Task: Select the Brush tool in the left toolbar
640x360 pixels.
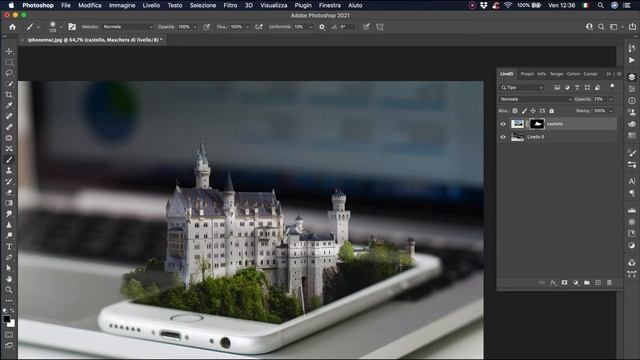Action: coord(9,160)
